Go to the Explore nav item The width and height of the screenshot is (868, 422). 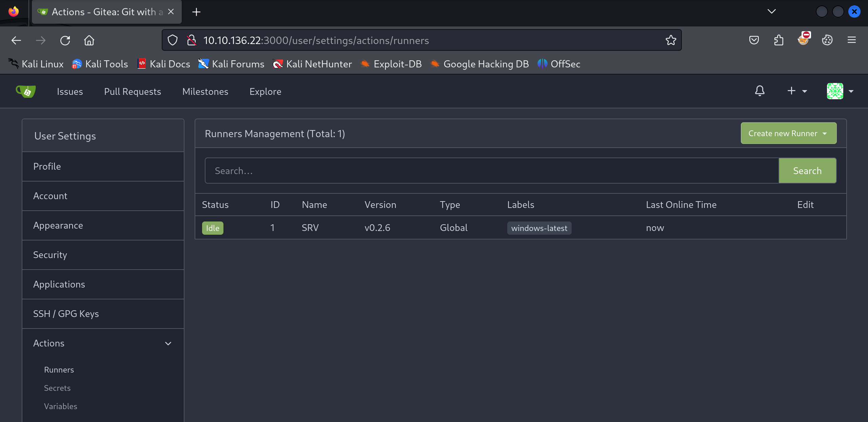pos(265,91)
